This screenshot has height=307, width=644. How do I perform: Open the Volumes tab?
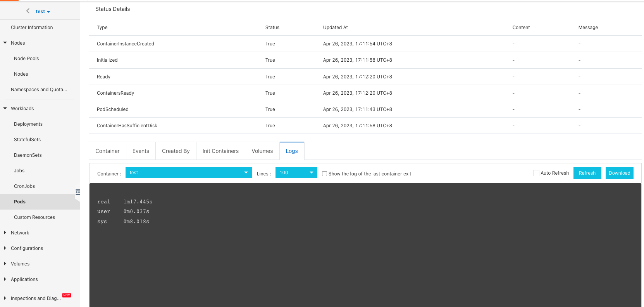click(x=262, y=151)
